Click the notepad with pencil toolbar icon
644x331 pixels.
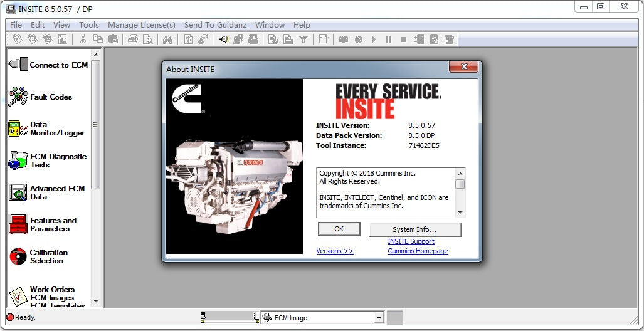[x=449, y=39]
